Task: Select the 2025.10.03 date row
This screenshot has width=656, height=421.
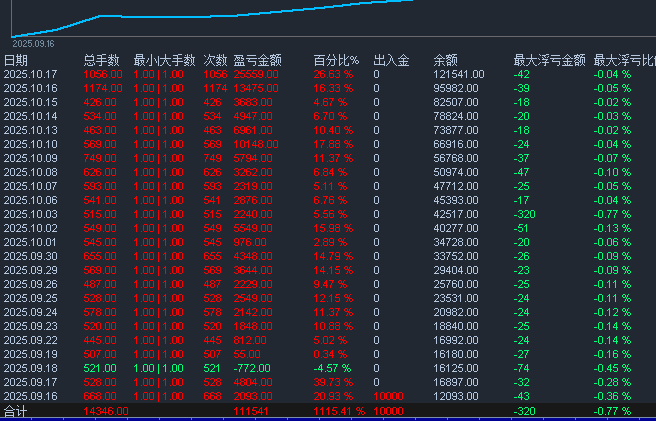Action: point(31,214)
